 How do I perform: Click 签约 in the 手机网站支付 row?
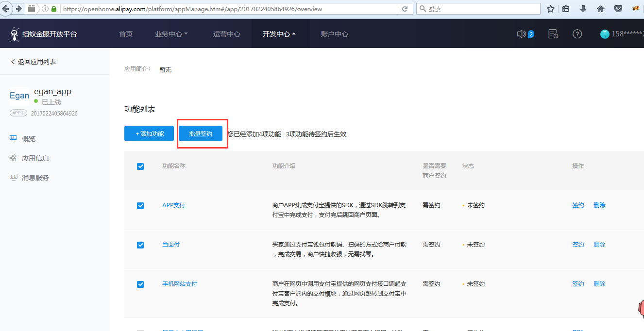point(578,284)
